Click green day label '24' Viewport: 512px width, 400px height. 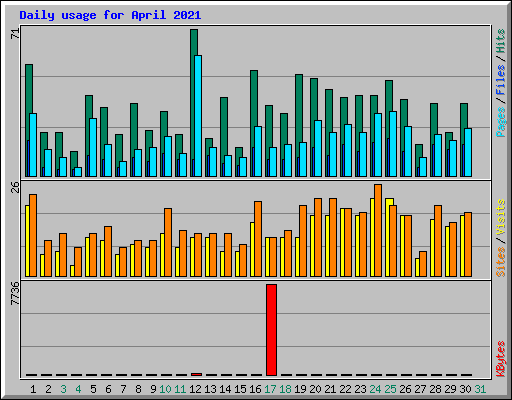[375, 389]
